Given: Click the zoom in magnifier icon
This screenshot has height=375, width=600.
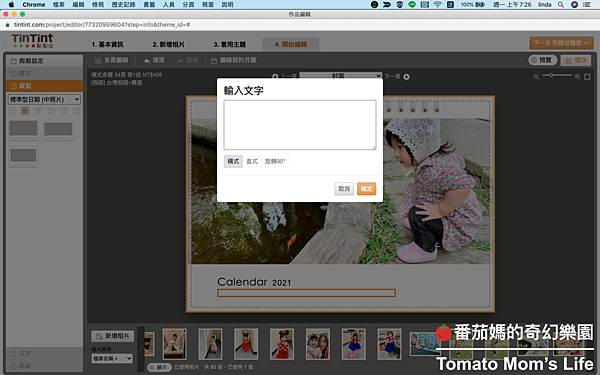Looking at the screenshot, I should tap(577, 77).
